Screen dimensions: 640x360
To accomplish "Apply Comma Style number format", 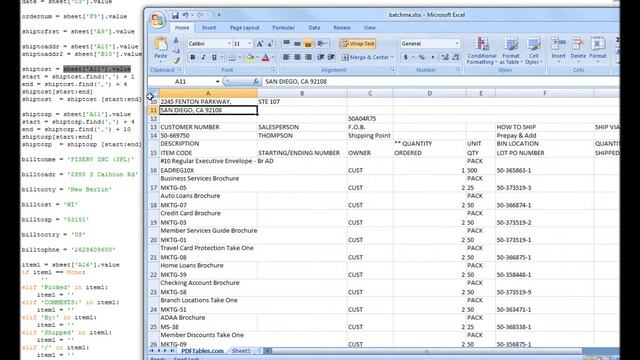I will point(433,58).
